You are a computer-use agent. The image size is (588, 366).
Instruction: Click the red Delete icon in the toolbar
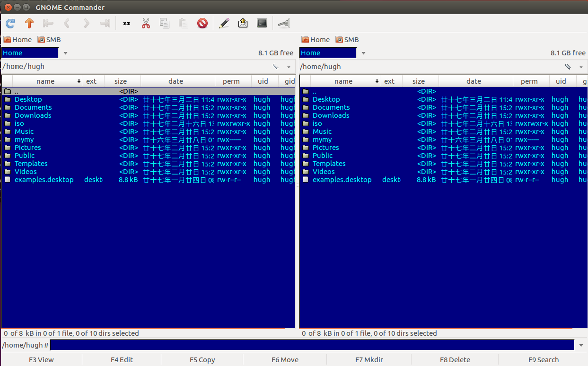202,23
